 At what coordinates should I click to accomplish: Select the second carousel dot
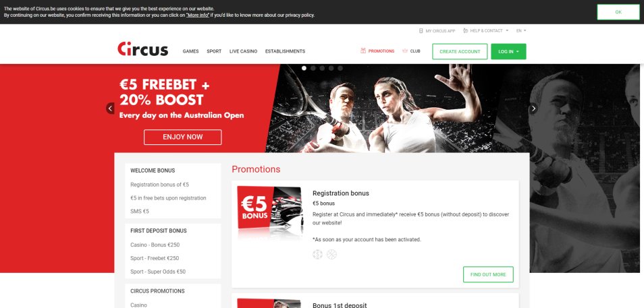(x=313, y=68)
